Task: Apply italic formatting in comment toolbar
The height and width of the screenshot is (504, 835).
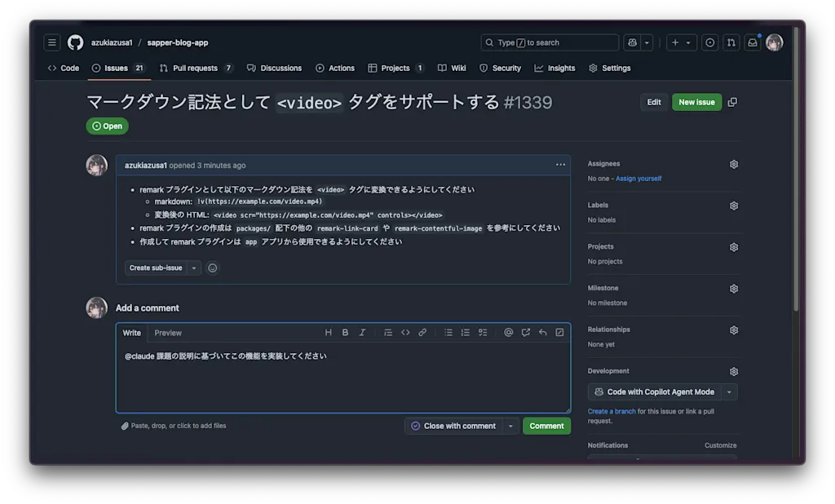Action: click(x=362, y=333)
